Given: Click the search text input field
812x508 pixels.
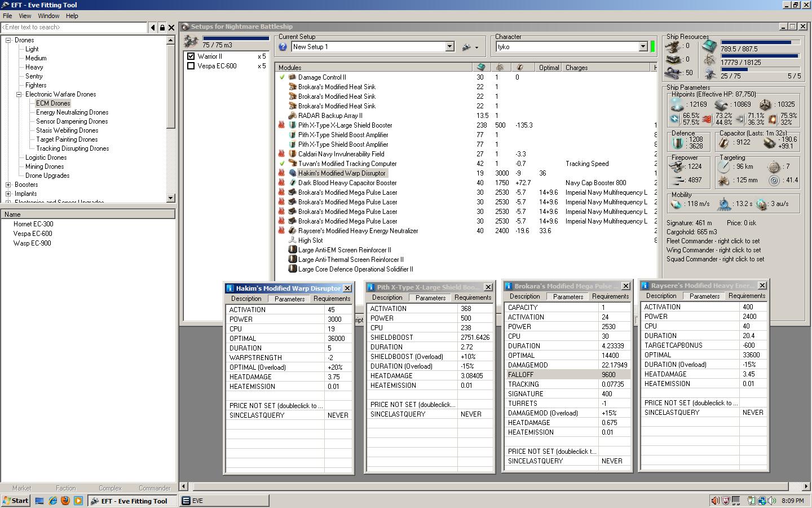Looking at the screenshot, I should tap(73, 28).
